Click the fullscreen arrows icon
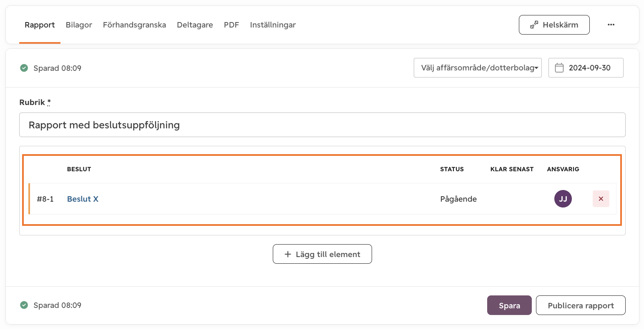 pos(534,25)
